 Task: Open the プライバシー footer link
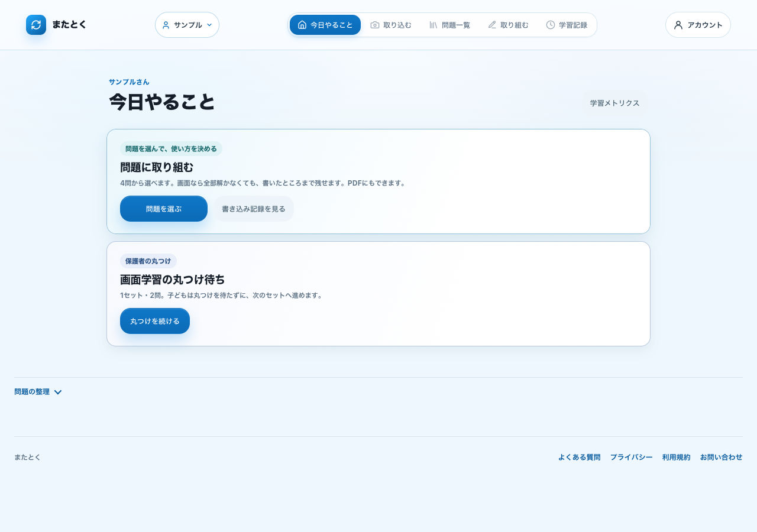point(632,457)
